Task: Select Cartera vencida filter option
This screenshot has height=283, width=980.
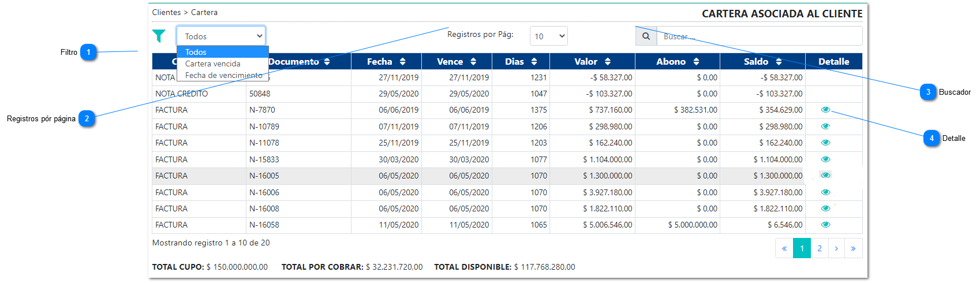Action: (213, 64)
